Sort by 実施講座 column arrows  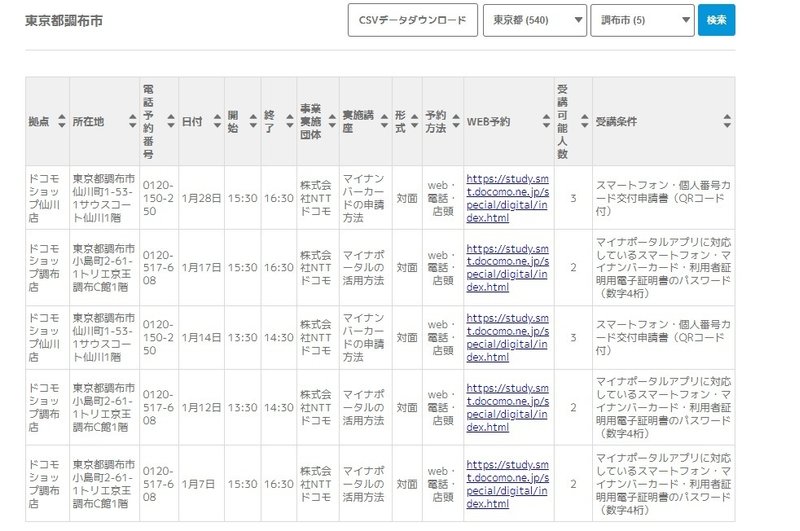pyautogui.click(x=385, y=121)
